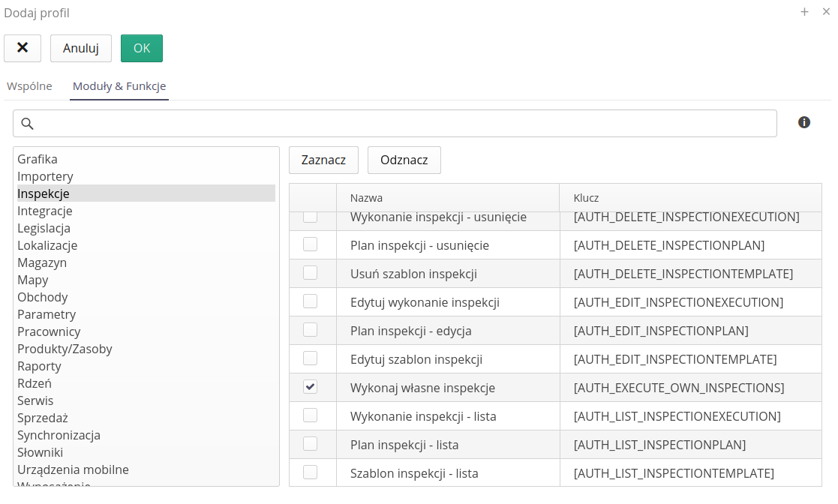This screenshot has height=504, width=838.
Task: Select Magazyn in the module list
Action: (x=42, y=262)
